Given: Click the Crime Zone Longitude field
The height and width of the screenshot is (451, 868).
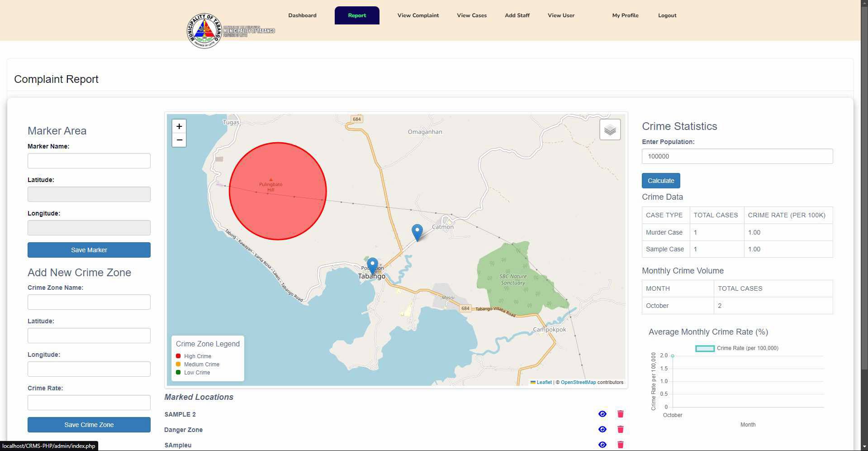Looking at the screenshot, I should coord(89,369).
